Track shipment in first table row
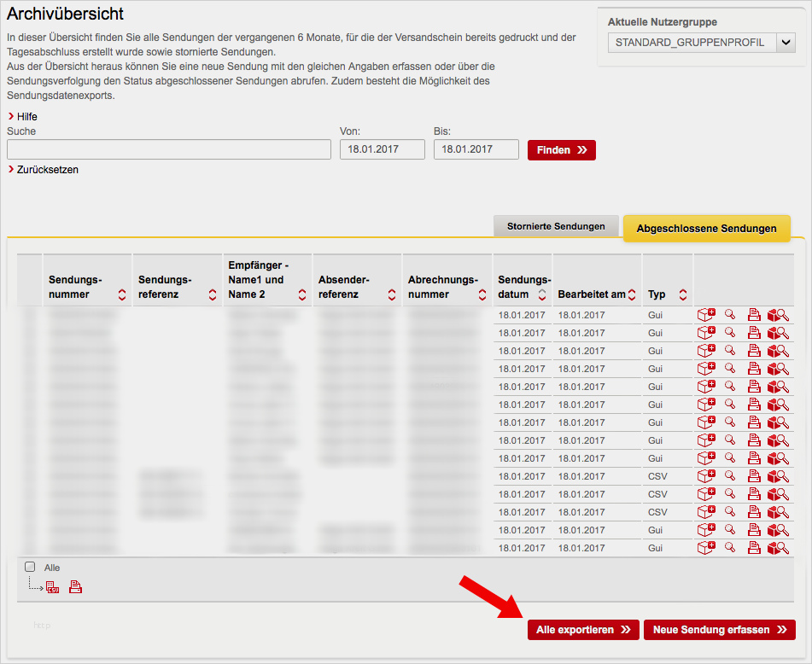 click(x=778, y=315)
